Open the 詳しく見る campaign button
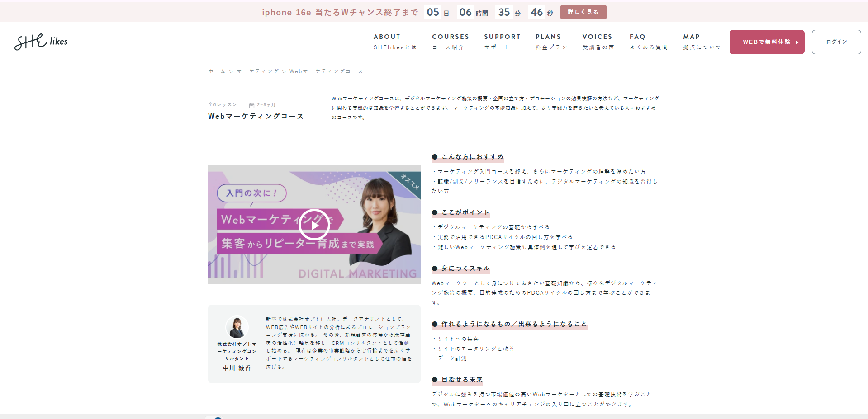This screenshot has height=419, width=868. (583, 12)
